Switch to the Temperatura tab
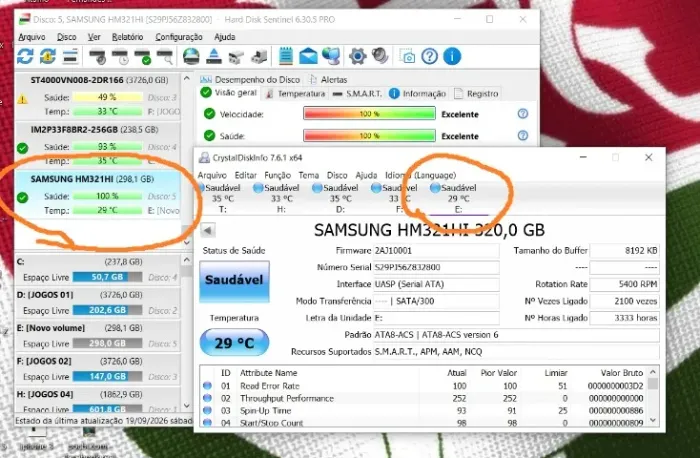 pyautogui.click(x=296, y=94)
